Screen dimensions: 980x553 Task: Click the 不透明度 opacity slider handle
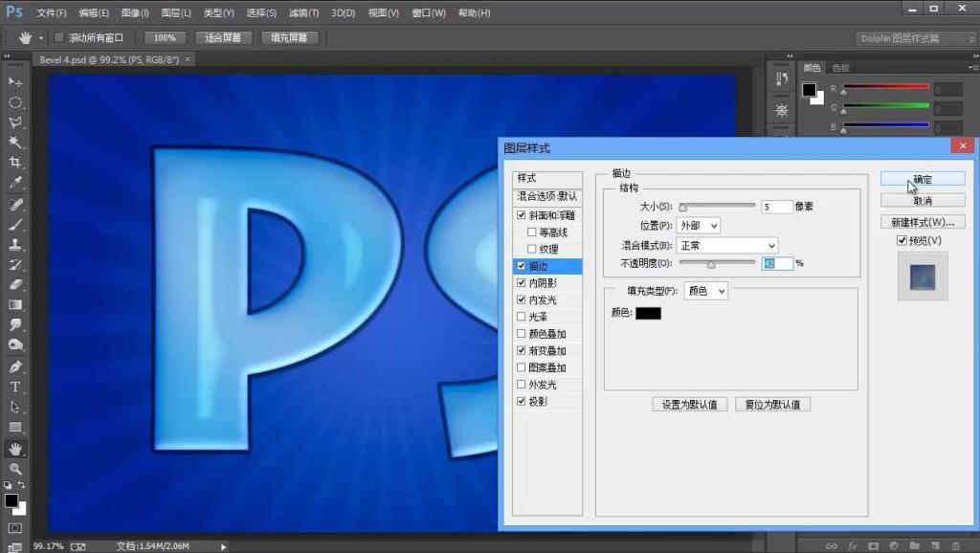tap(711, 265)
